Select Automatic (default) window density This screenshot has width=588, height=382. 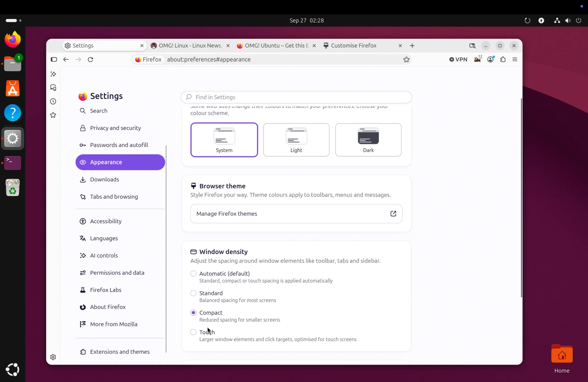point(193,274)
